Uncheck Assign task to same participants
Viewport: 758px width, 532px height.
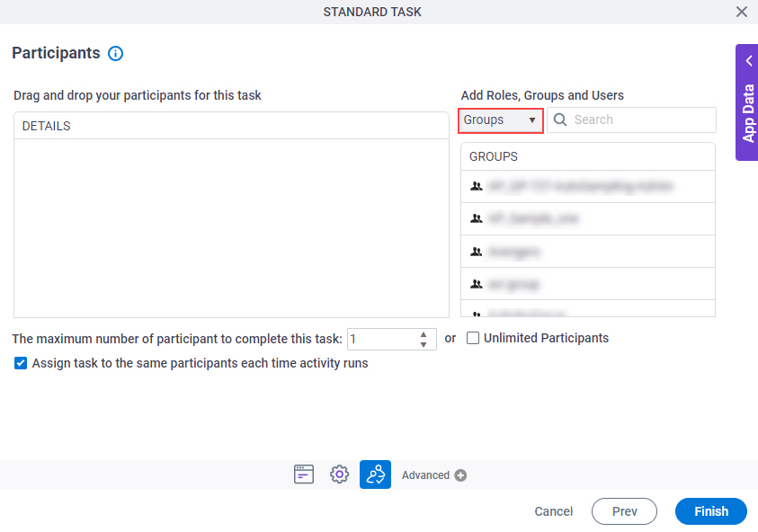tap(21, 363)
